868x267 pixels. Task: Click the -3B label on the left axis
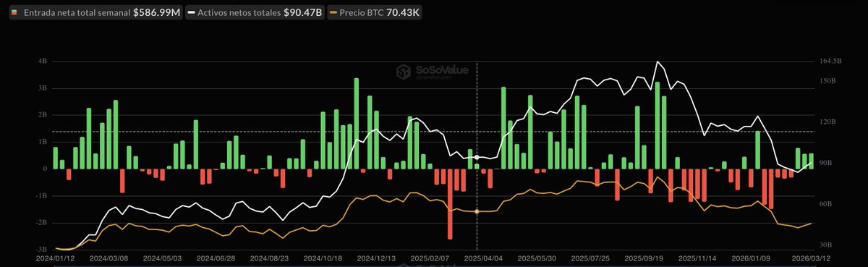[42, 249]
